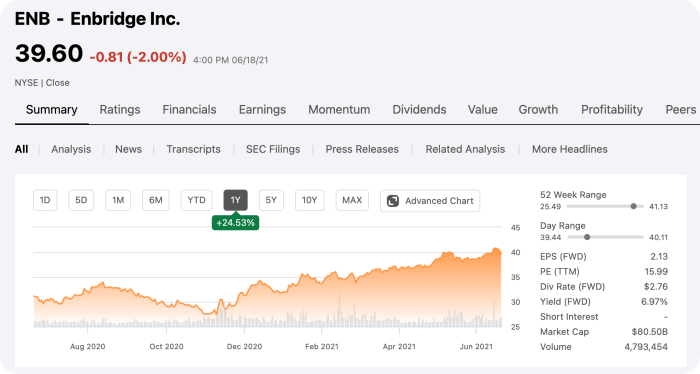The height and width of the screenshot is (374, 700).
Task: Click the Jun 2021 axis label
Action: 476,346
